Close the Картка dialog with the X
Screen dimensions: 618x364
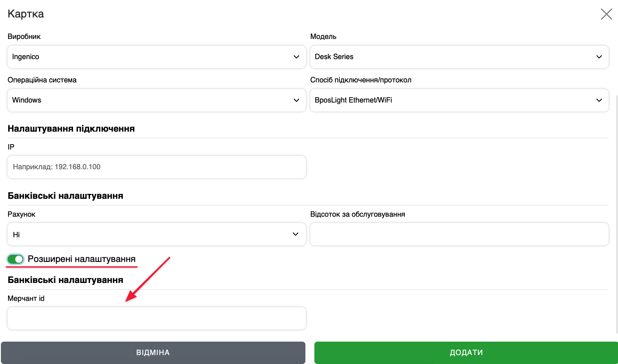pos(606,14)
